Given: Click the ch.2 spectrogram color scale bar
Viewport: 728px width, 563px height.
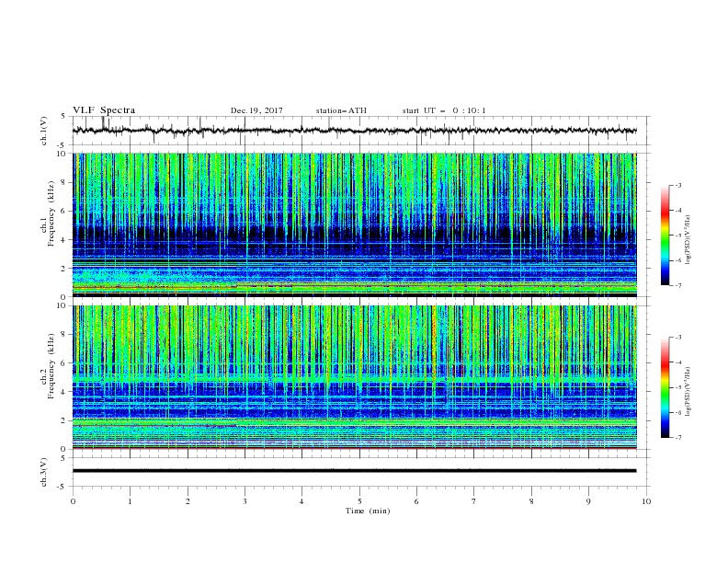Looking at the screenshot, I should click(x=665, y=387).
